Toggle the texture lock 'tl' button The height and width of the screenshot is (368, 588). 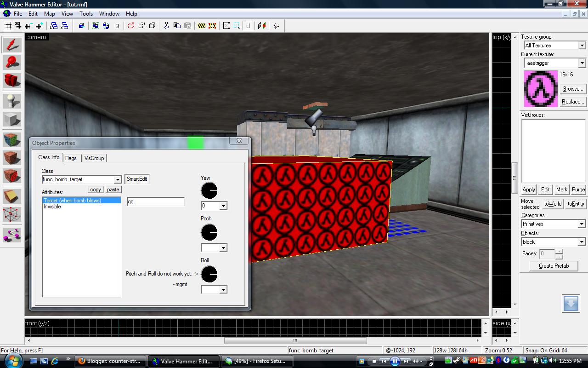[248, 26]
